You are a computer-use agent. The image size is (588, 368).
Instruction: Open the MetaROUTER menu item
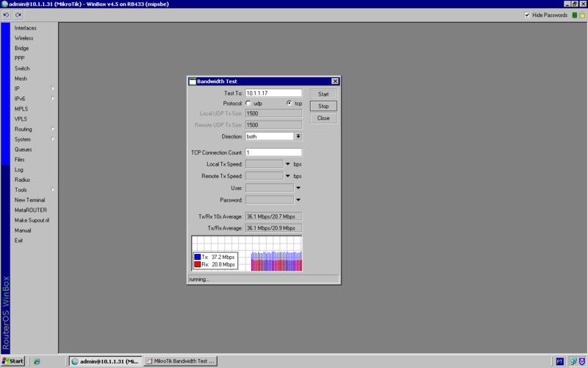31,210
